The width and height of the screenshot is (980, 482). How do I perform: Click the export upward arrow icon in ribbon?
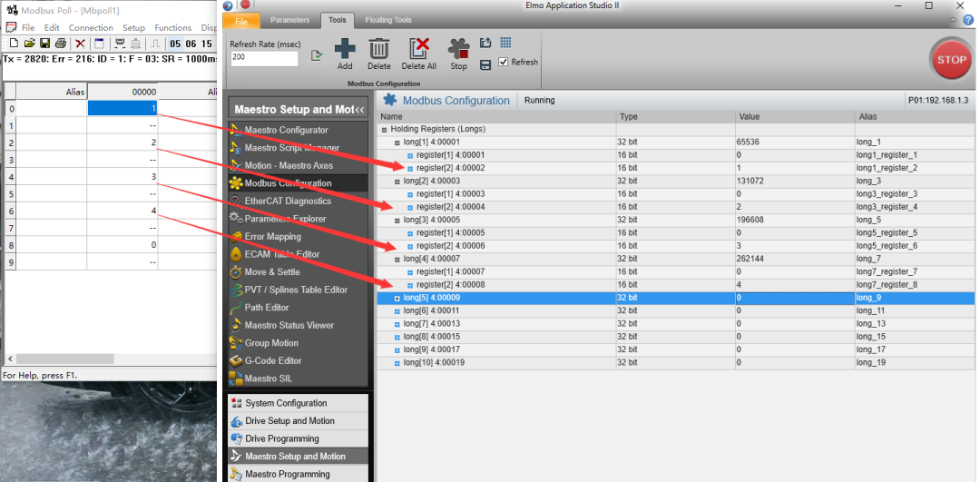click(485, 43)
